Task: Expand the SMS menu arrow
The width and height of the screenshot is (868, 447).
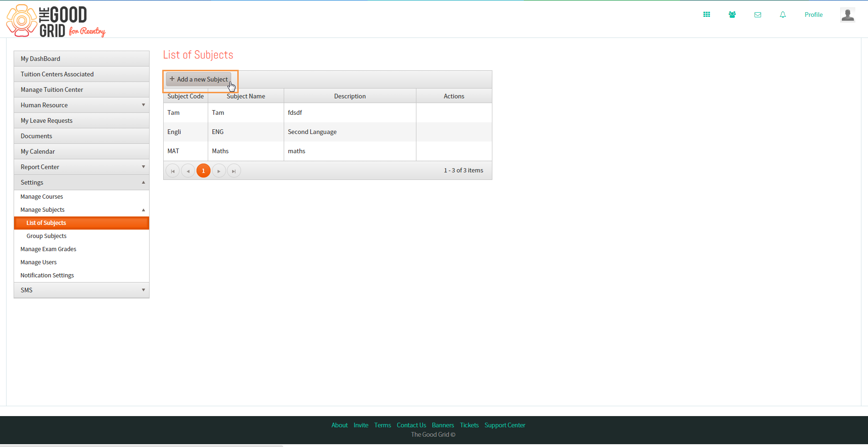Action: 143,290
